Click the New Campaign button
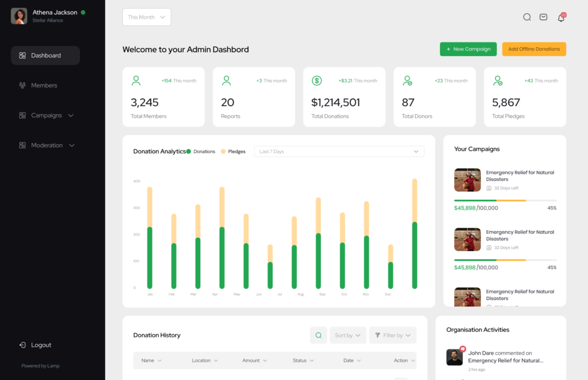 click(468, 49)
